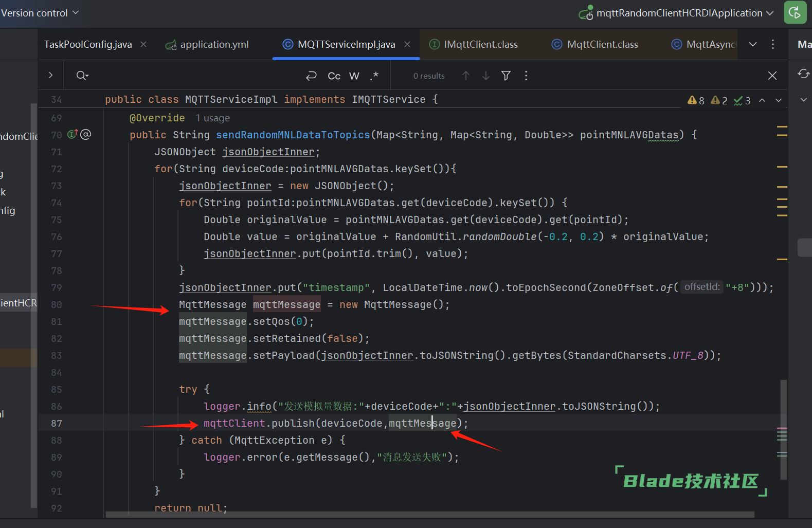Click the editor vertical scrollbar thumb
The height and width of the screenshot is (528, 812).
click(784, 429)
